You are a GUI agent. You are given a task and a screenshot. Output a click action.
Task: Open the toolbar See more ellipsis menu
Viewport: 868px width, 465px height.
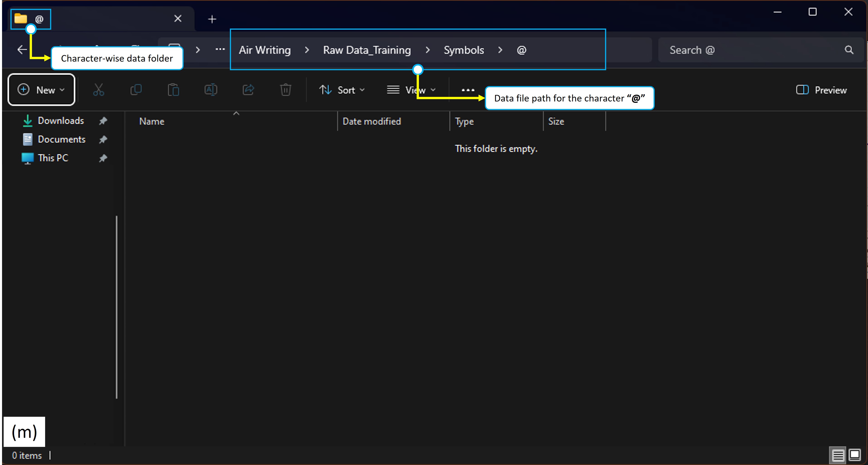point(468,90)
